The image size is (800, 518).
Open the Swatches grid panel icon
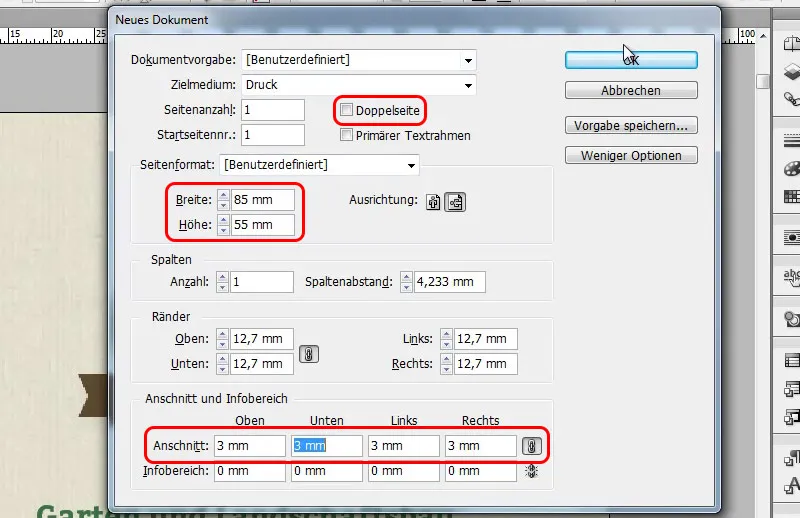click(x=791, y=196)
